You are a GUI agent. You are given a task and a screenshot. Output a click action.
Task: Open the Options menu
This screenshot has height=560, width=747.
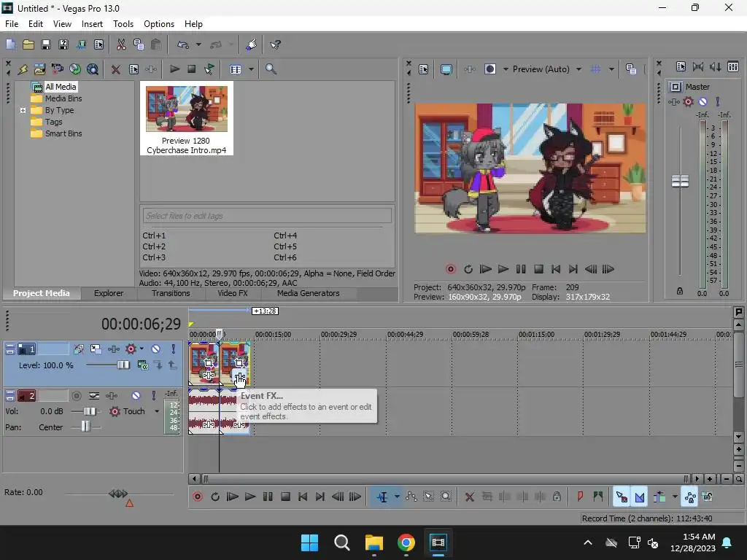point(158,24)
